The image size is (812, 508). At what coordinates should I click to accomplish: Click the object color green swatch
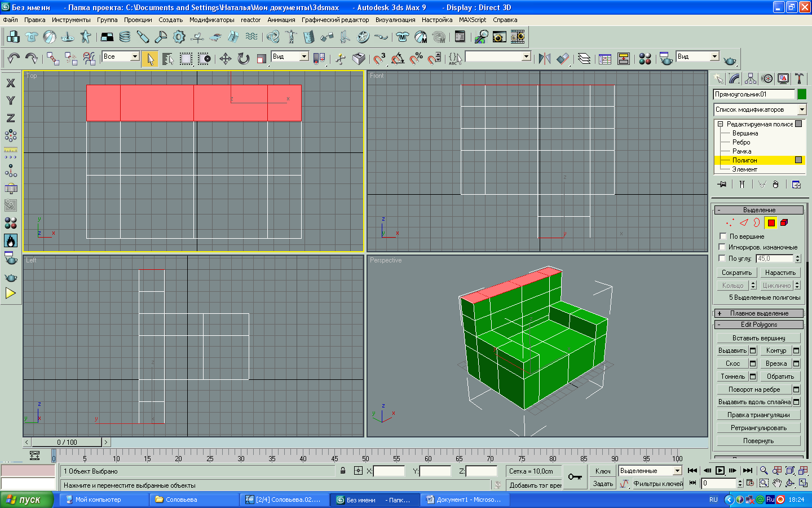coord(802,94)
